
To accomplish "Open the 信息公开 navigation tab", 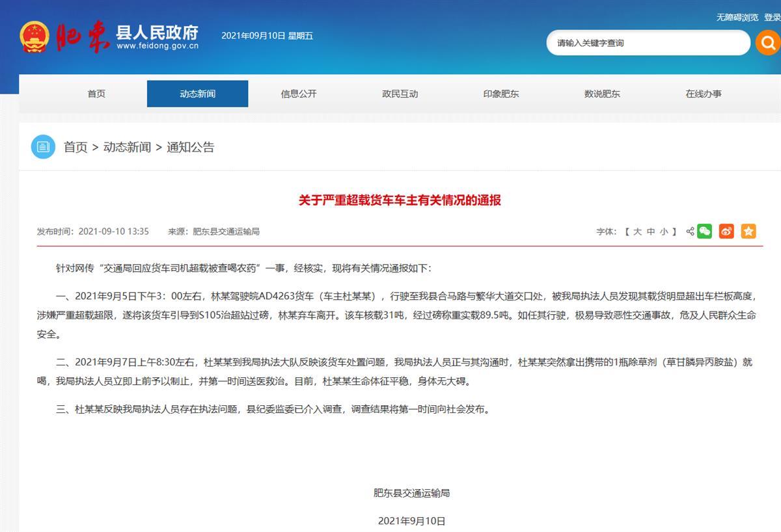I will (x=299, y=94).
